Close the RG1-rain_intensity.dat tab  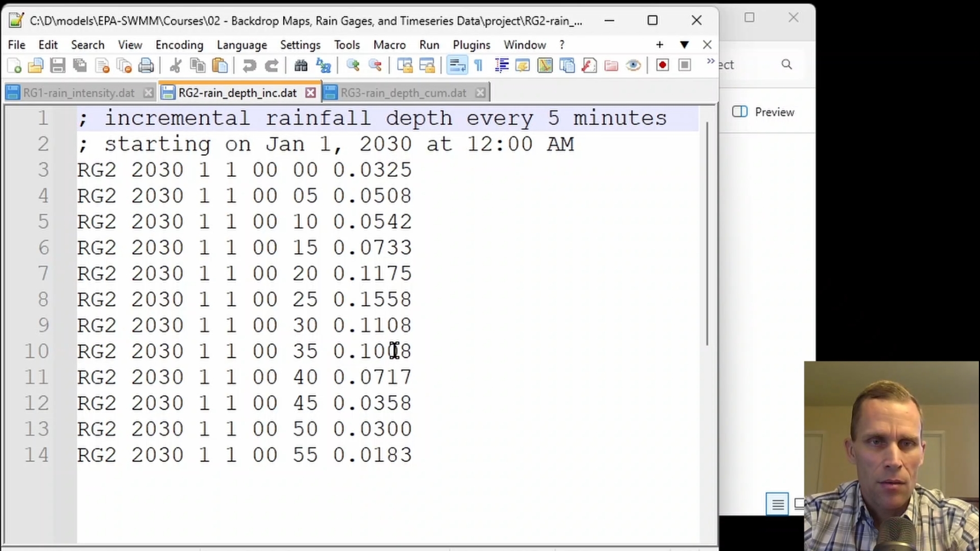(148, 93)
